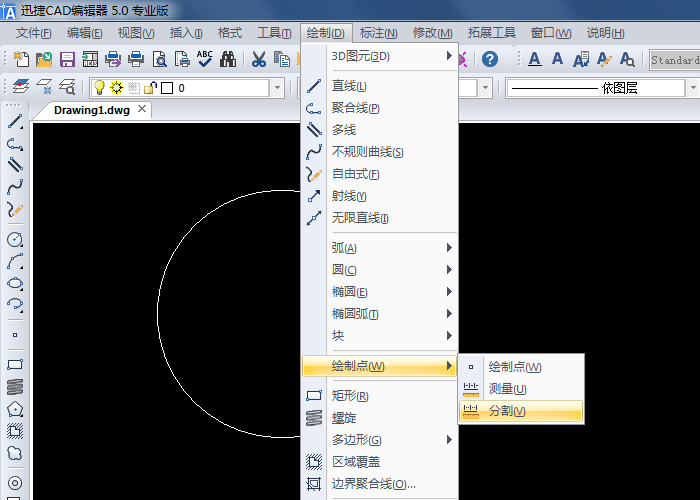Click the ABC spell check icon
The image size is (700, 500).
pyautogui.click(x=205, y=59)
